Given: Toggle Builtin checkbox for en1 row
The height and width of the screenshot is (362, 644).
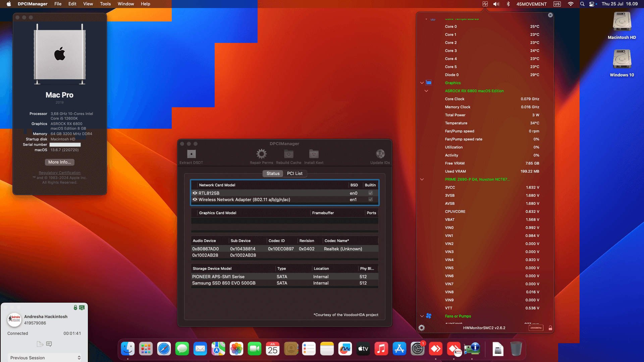Looking at the screenshot, I should coord(371,199).
